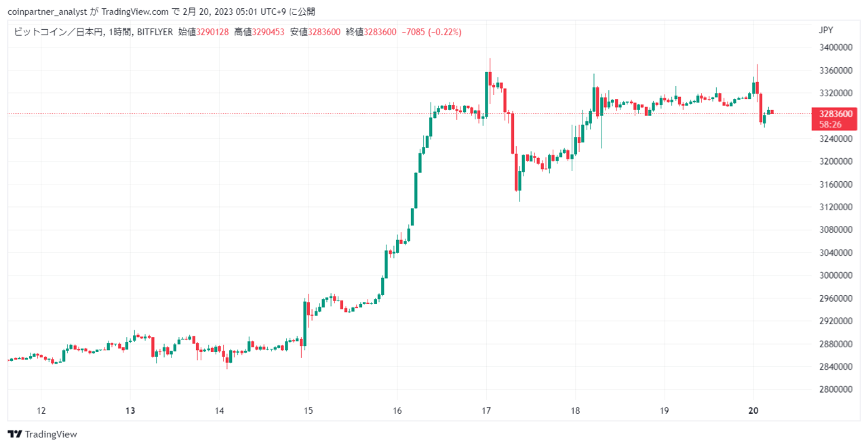Click the −7085 (−0.22%) change value
This screenshot has height=447, width=868.
(x=431, y=32)
